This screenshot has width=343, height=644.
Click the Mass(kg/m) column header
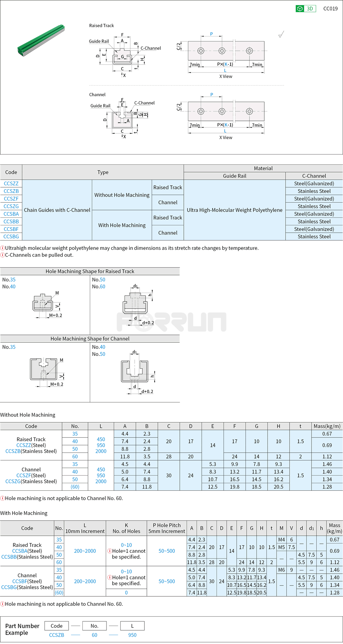tap(327, 426)
